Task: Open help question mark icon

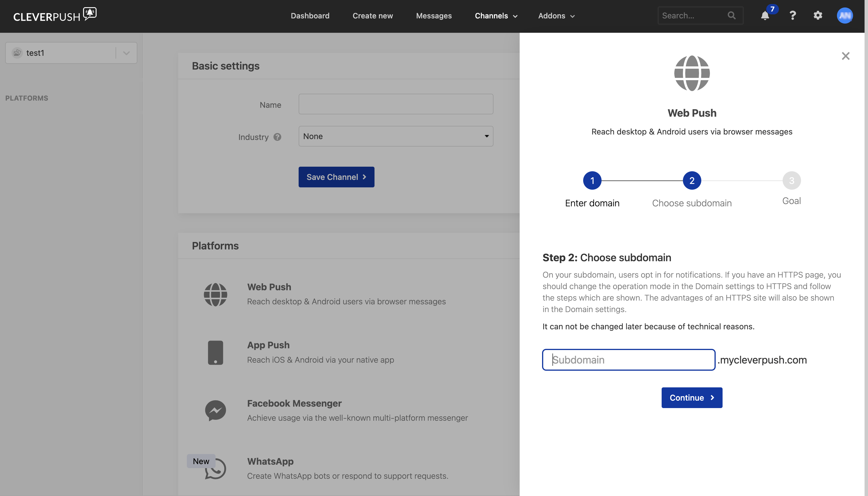Action: [x=793, y=16]
